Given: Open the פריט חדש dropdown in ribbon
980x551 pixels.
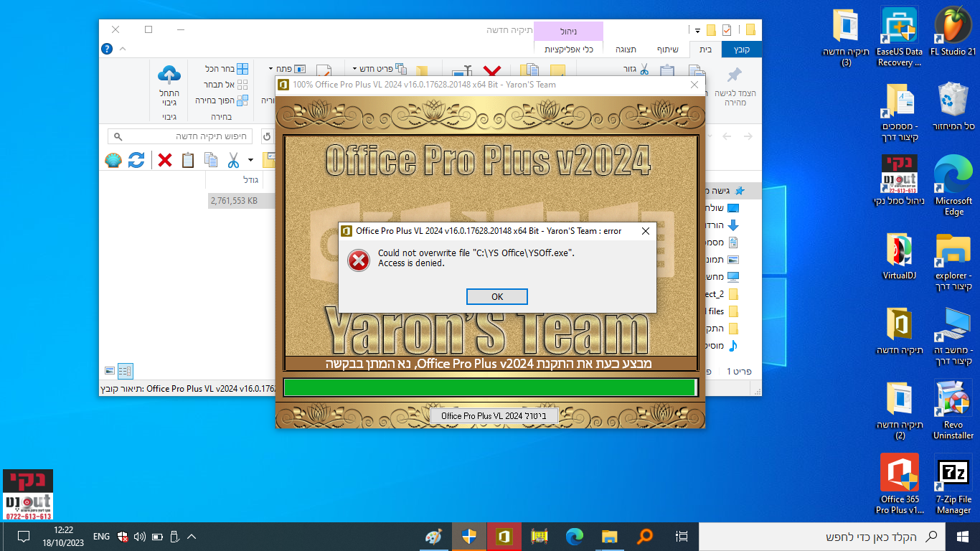Looking at the screenshot, I should [380, 70].
